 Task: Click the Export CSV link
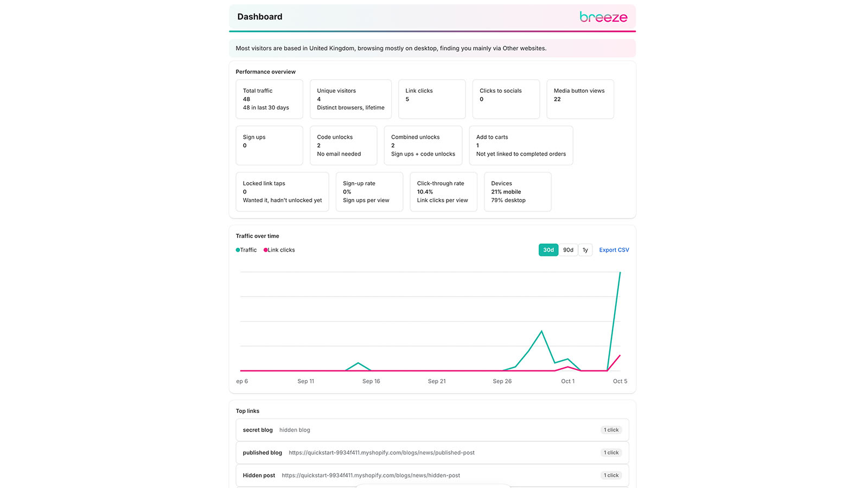point(614,250)
